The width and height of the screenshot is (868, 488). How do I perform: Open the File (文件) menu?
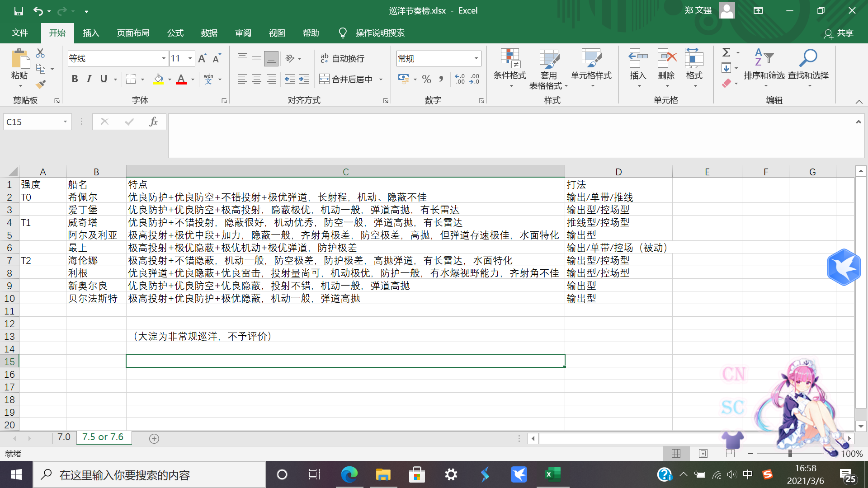click(x=20, y=33)
